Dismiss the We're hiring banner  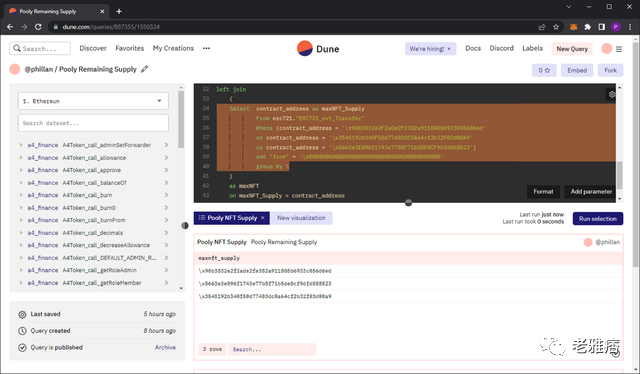click(x=449, y=49)
